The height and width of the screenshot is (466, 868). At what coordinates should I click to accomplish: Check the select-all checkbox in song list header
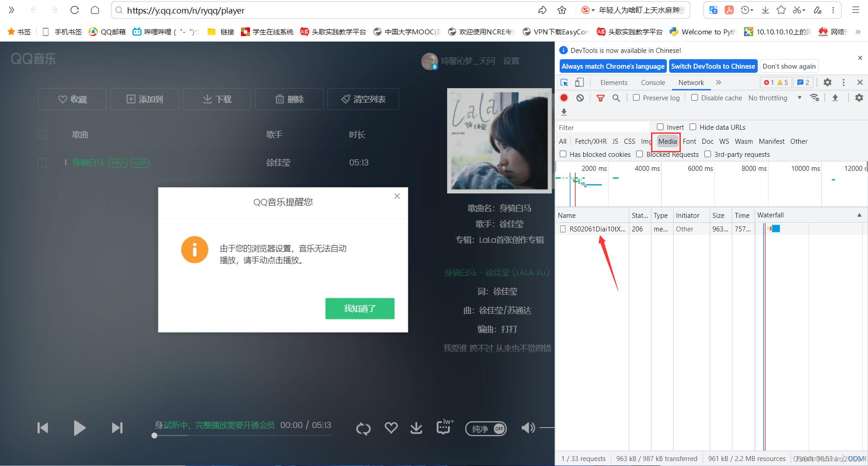42,135
